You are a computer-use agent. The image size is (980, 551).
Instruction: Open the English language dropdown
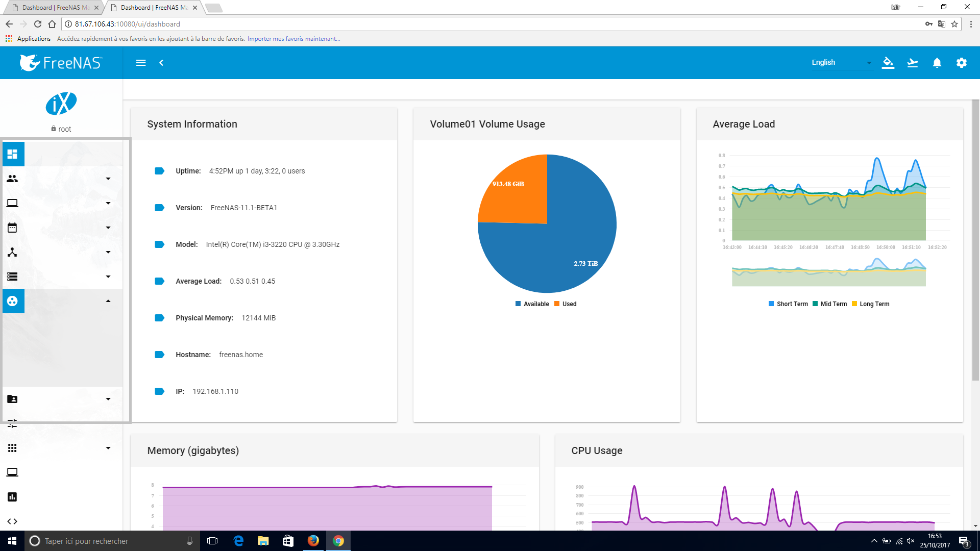[841, 63]
